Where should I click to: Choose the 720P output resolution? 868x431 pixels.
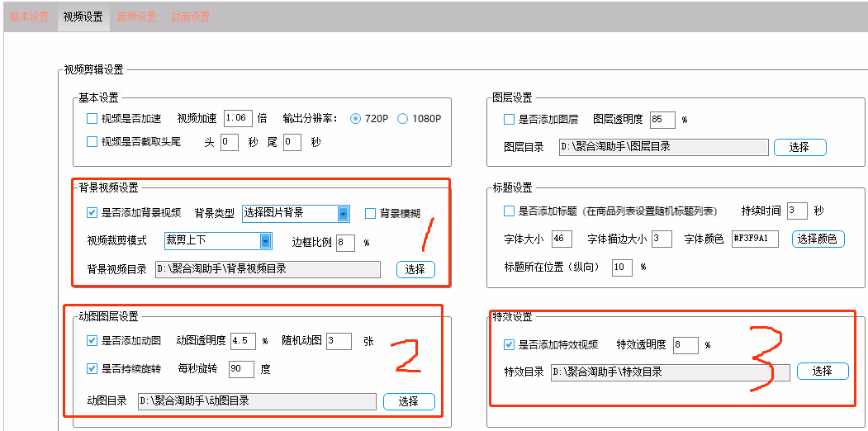coord(355,118)
